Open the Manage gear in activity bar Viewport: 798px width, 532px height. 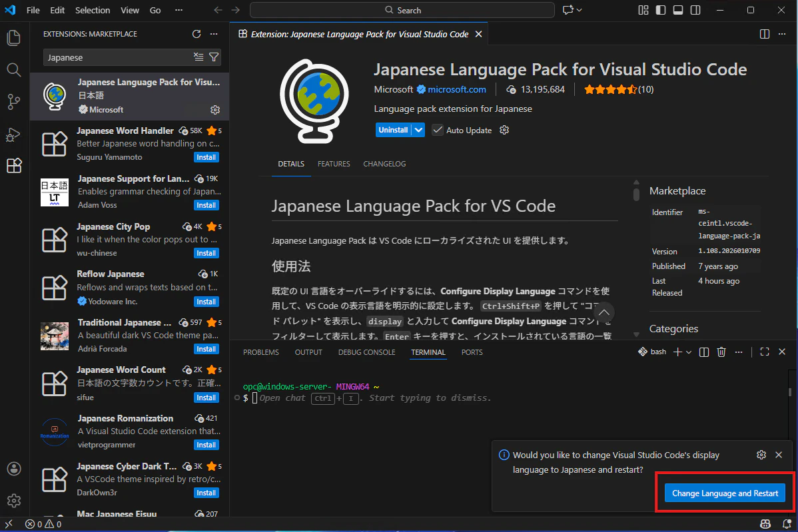(14, 501)
